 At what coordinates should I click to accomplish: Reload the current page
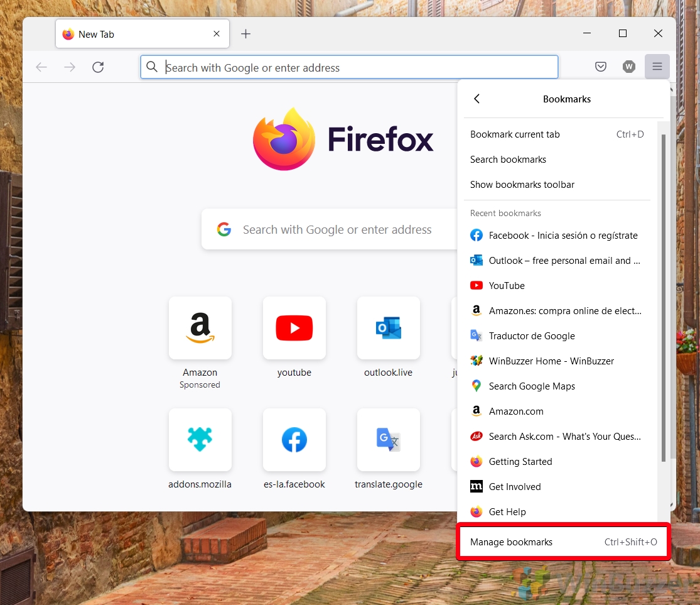click(98, 67)
